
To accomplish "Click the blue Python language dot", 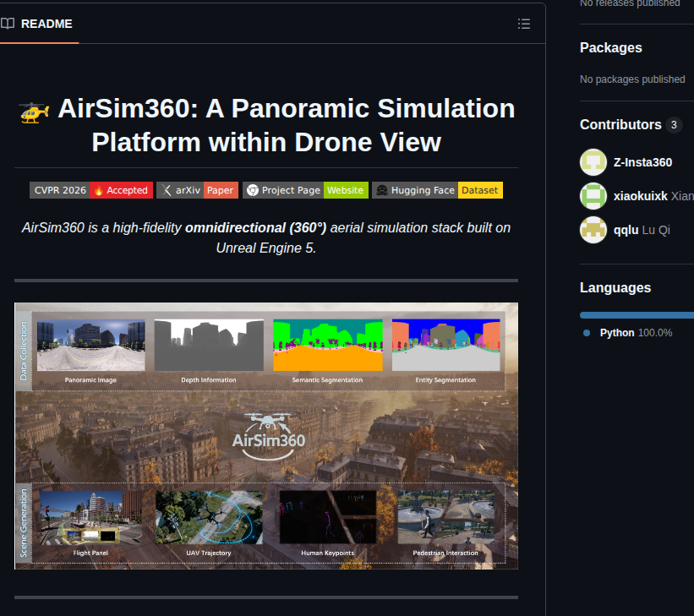I will tap(587, 333).
